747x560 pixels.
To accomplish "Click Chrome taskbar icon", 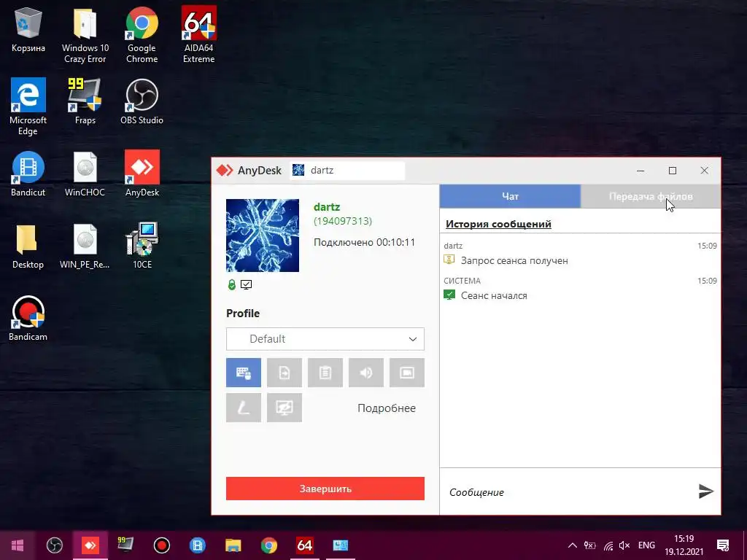I will 268,545.
